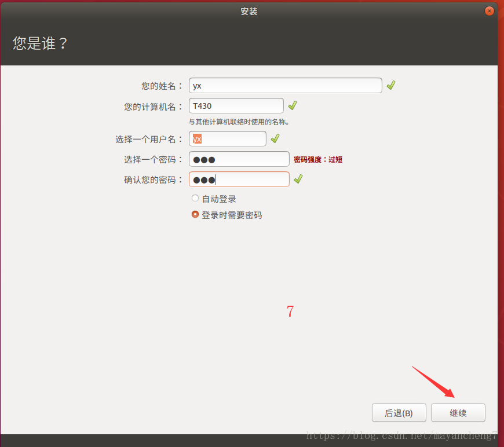
Task: Select the 自动登录 radio button
Action: tap(195, 198)
